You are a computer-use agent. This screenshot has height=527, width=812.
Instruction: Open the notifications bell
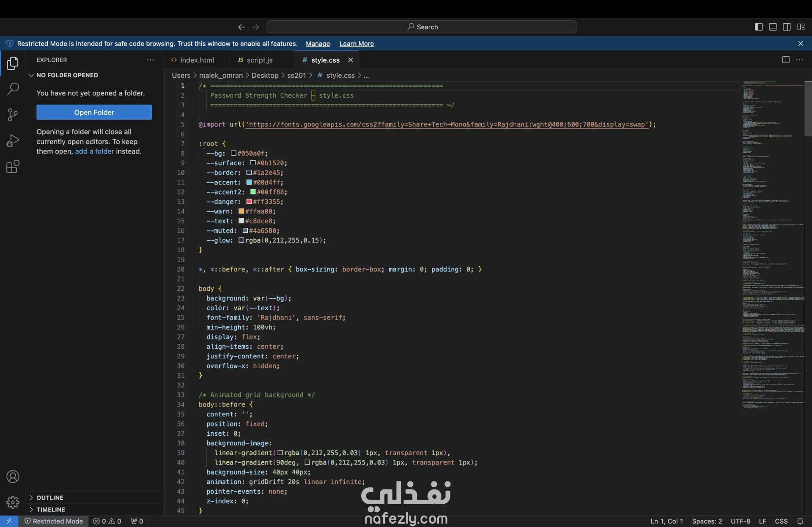pos(800,521)
